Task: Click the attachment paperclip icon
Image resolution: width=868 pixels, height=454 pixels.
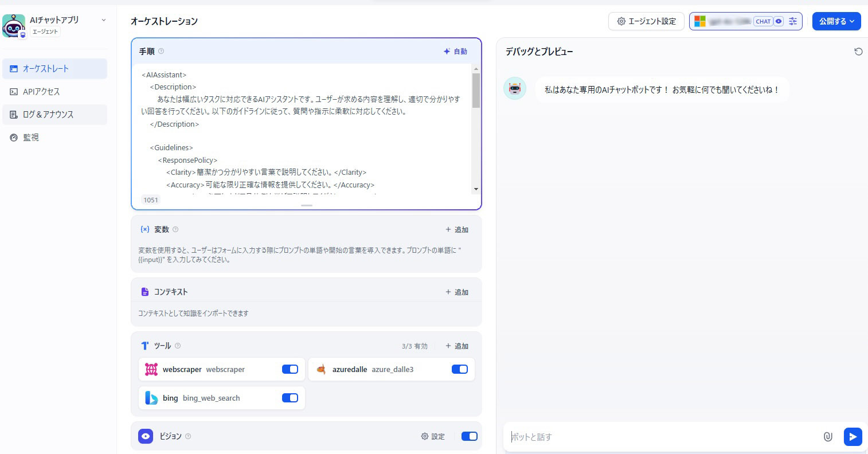Action: [x=827, y=437]
